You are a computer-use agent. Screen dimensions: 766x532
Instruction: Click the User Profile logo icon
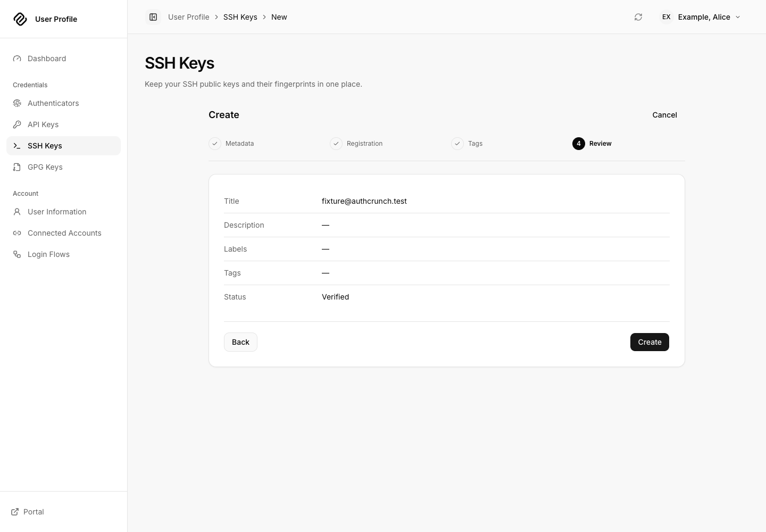[x=20, y=19]
